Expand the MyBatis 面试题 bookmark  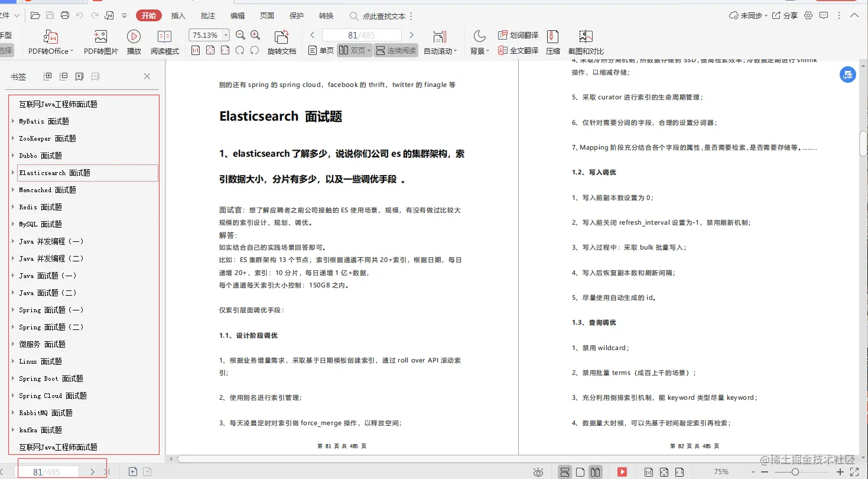click(13, 121)
